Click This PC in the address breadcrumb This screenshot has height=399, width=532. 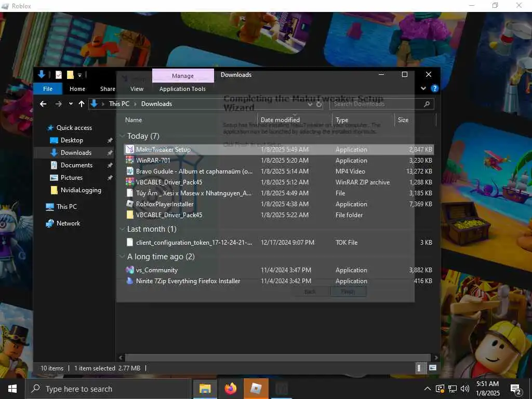click(x=119, y=104)
